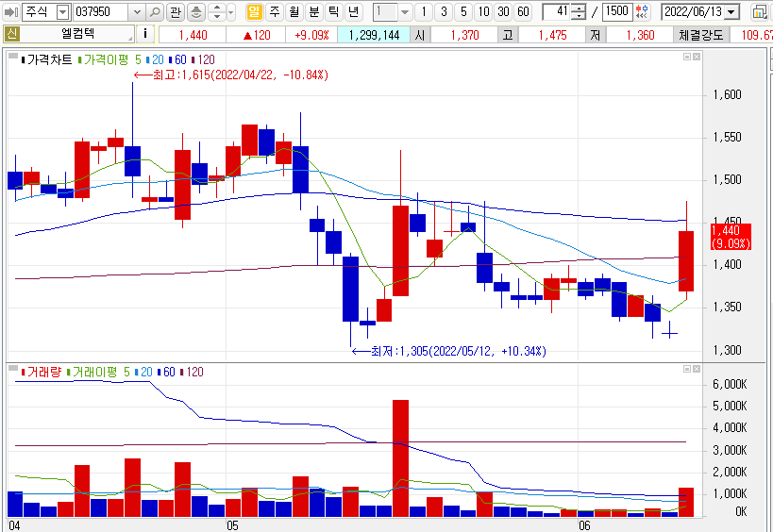Open the small arrow dropdown beside navigation arrows
The height and width of the screenshot is (532, 773).
pos(231,12)
